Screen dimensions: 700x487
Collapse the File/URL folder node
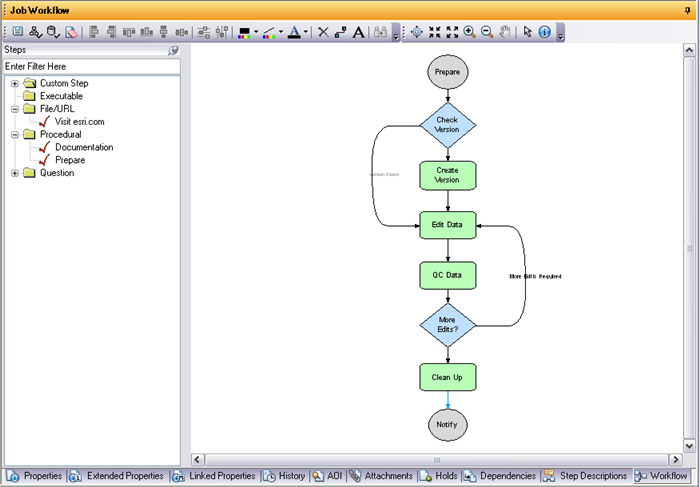(15, 109)
